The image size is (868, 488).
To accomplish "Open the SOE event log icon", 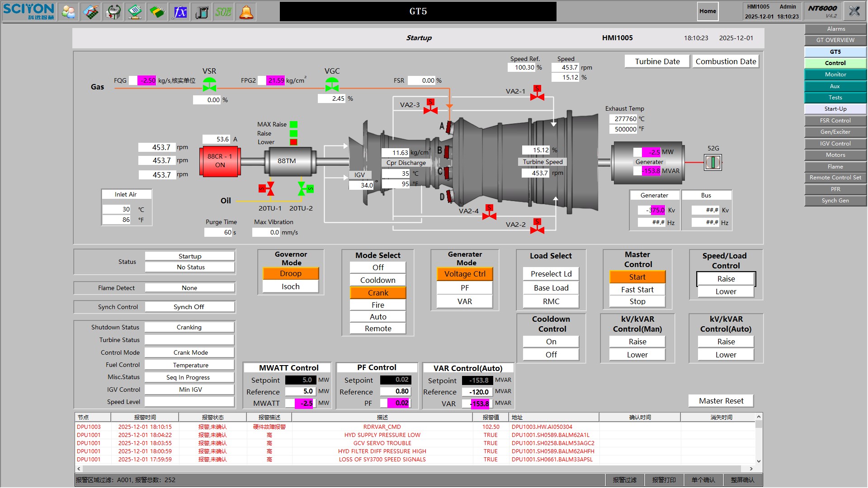I will tap(224, 12).
